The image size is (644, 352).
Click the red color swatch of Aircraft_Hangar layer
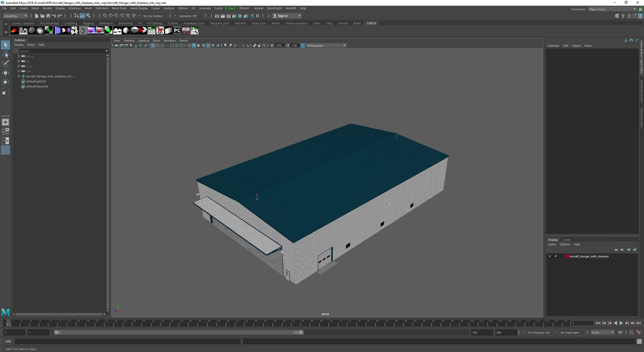[x=566, y=256]
